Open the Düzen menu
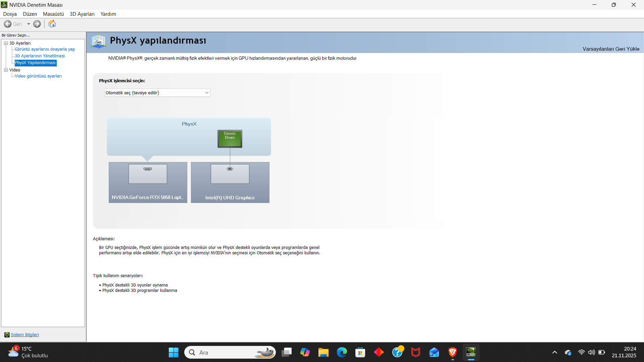This screenshot has height=362, width=644. pyautogui.click(x=30, y=14)
